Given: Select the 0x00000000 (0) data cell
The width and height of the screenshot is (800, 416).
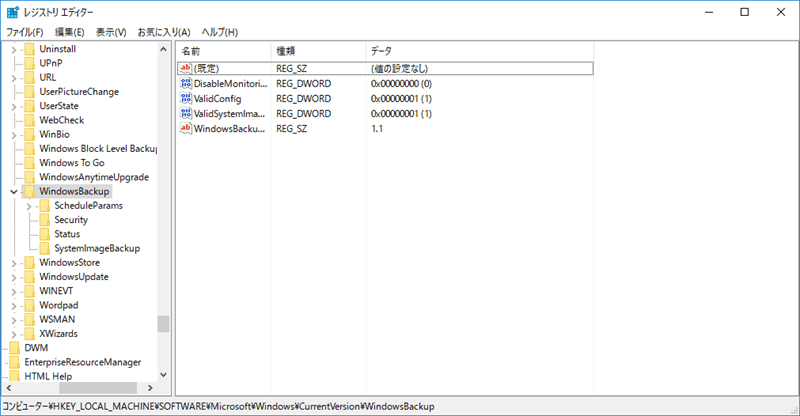Looking at the screenshot, I should (401, 84).
